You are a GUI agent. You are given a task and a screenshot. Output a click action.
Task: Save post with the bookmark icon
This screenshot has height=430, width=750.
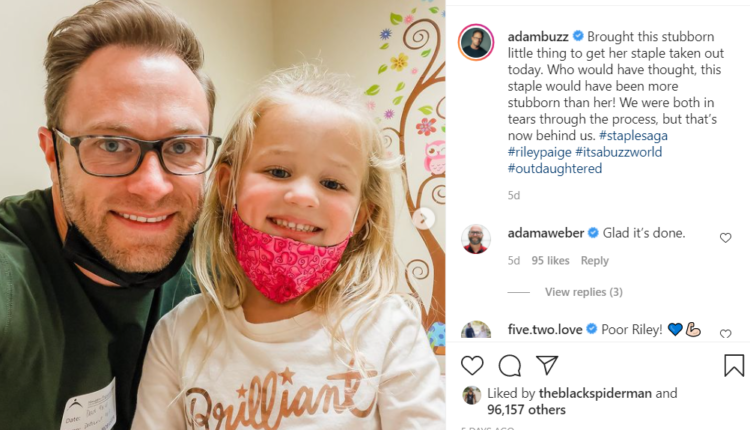734,365
